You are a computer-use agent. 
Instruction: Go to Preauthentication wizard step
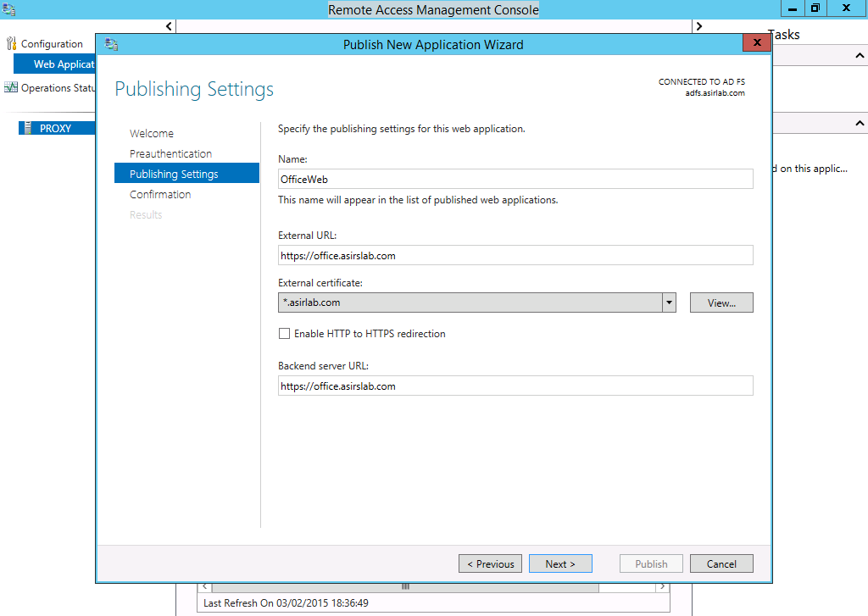(x=170, y=154)
